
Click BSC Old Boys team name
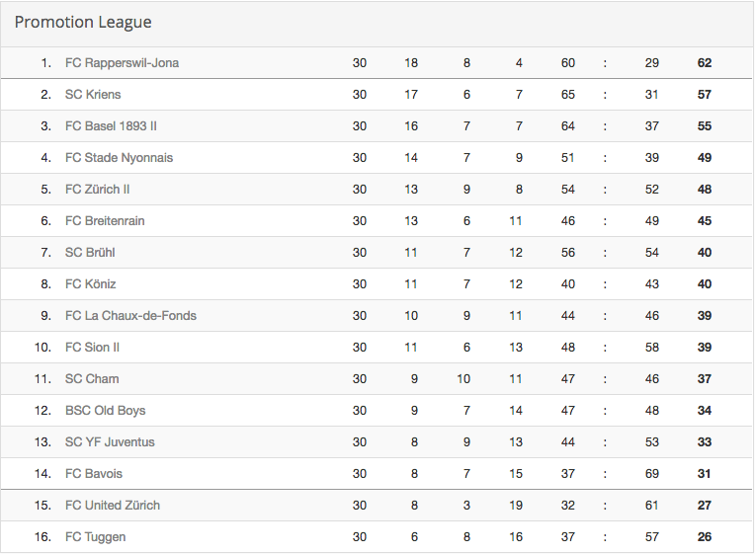pos(105,411)
